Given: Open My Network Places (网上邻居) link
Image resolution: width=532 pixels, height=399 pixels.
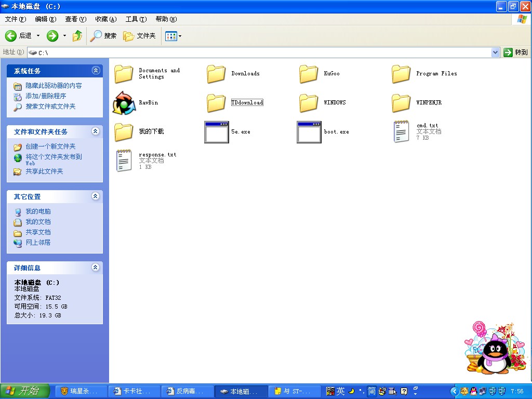Looking at the screenshot, I should tap(38, 243).
